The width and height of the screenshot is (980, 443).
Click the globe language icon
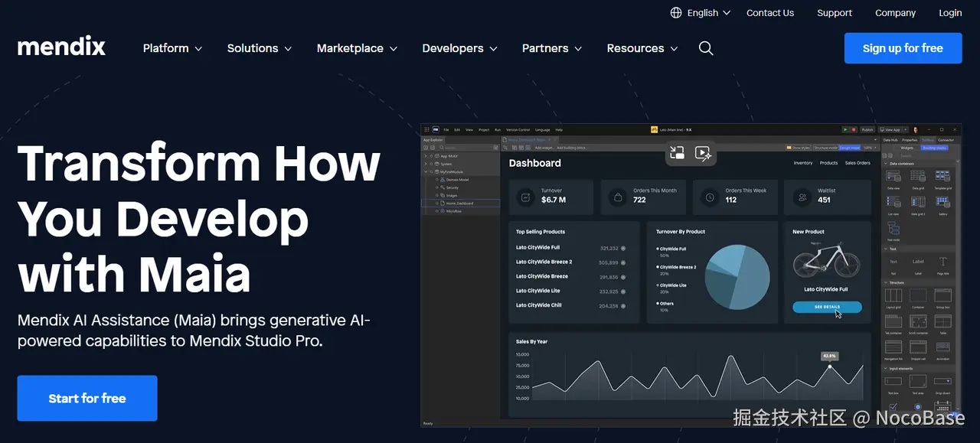tap(676, 13)
